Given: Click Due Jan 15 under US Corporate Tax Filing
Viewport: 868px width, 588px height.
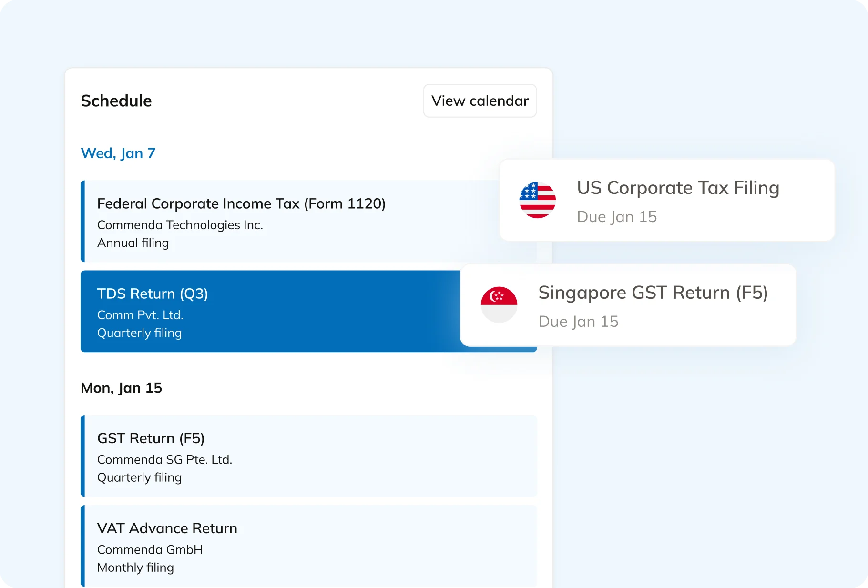Looking at the screenshot, I should pos(617,216).
